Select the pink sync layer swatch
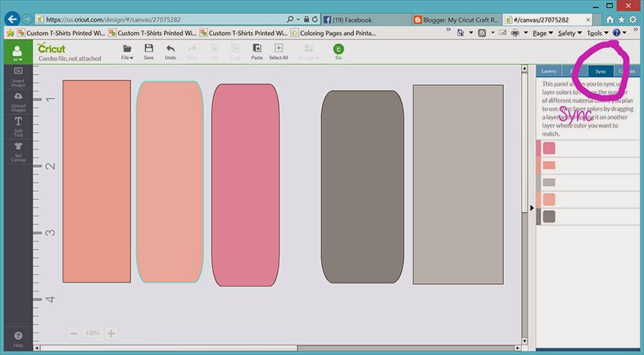The width and height of the screenshot is (644, 355). [549, 148]
